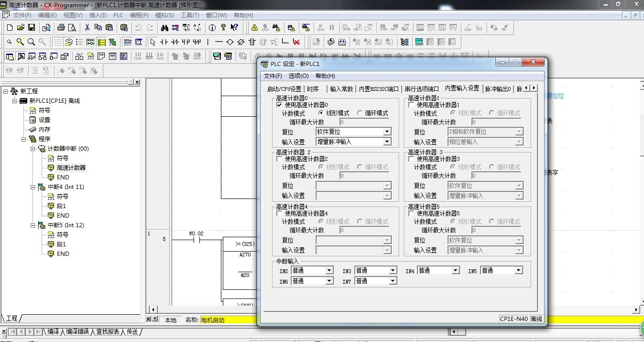Image resolution: width=644 pixels, height=342 pixels.
Task: Open the 模拟(S) menu in CX-Programmer
Action: coord(165,15)
